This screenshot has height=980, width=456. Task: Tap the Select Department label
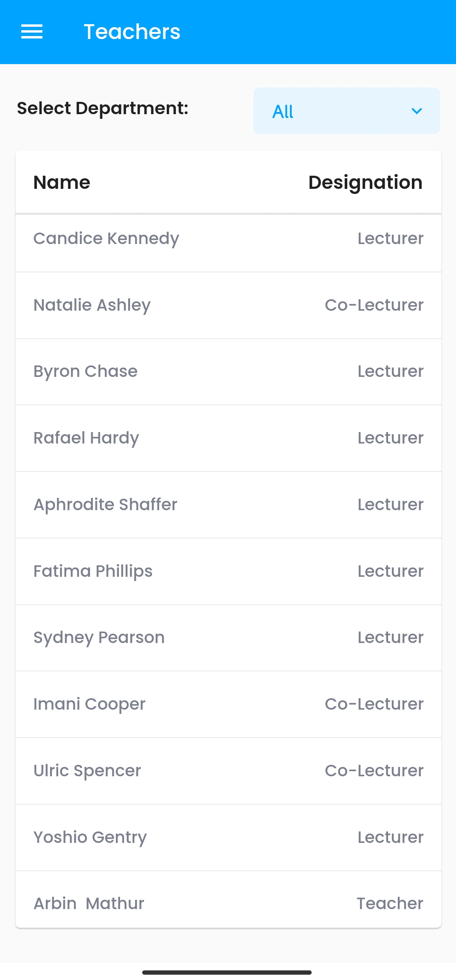coord(103,108)
